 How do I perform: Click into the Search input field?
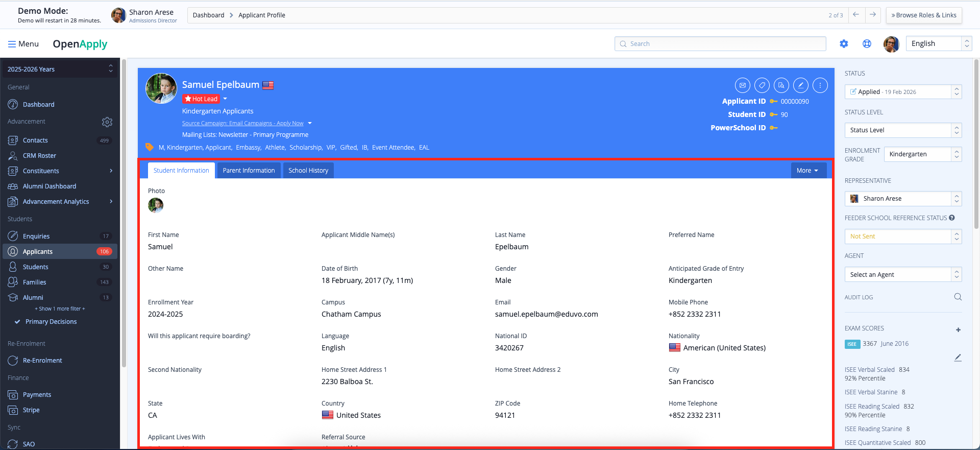720,44
